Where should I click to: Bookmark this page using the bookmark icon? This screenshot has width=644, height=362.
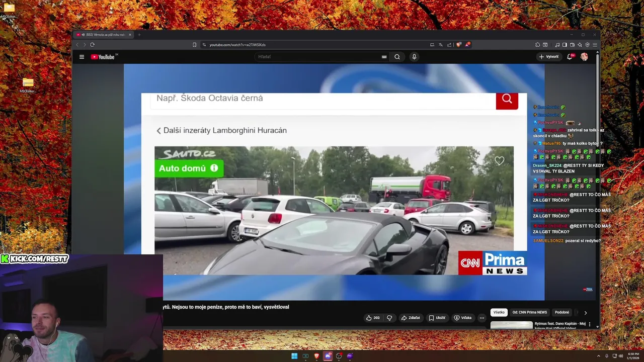click(x=194, y=45)
